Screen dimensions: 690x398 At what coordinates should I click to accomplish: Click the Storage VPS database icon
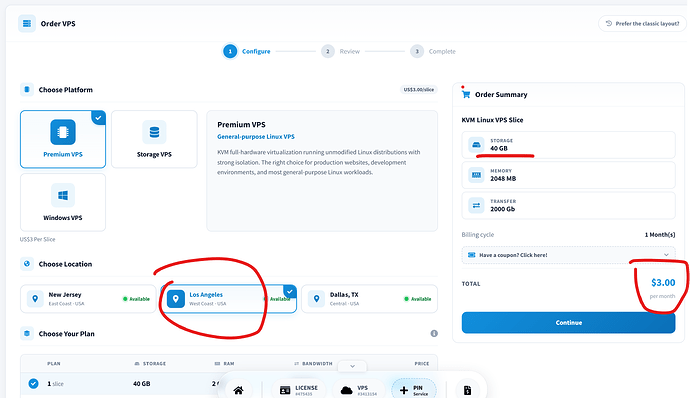point(154,132)
